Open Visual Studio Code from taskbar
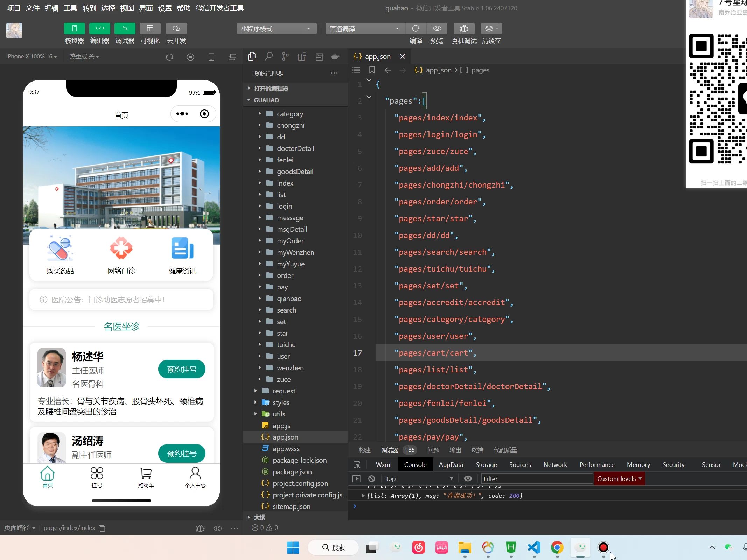 [x=534, y=547]
